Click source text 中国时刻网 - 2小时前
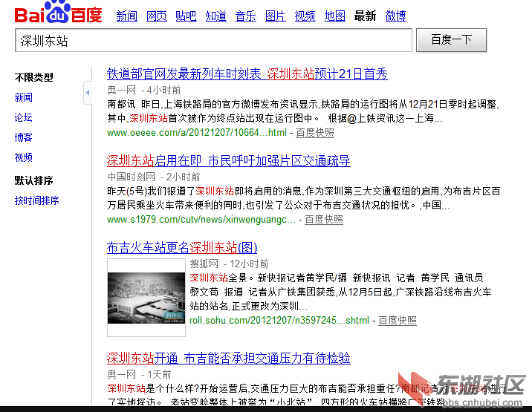 [154, 177]
